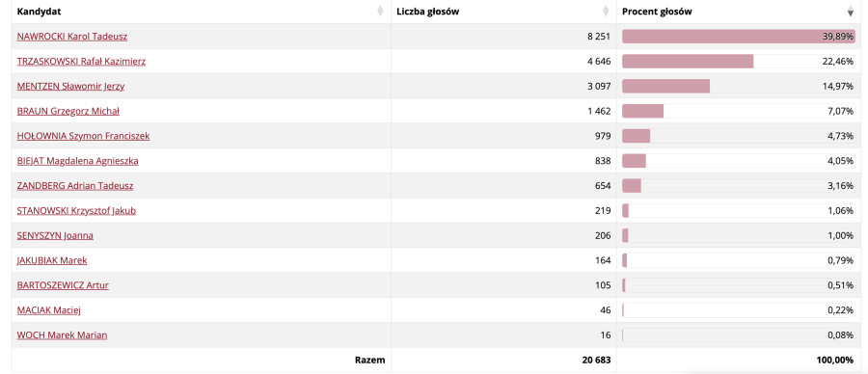Open WOCH Marek Marian link

[x=62, y=335]
